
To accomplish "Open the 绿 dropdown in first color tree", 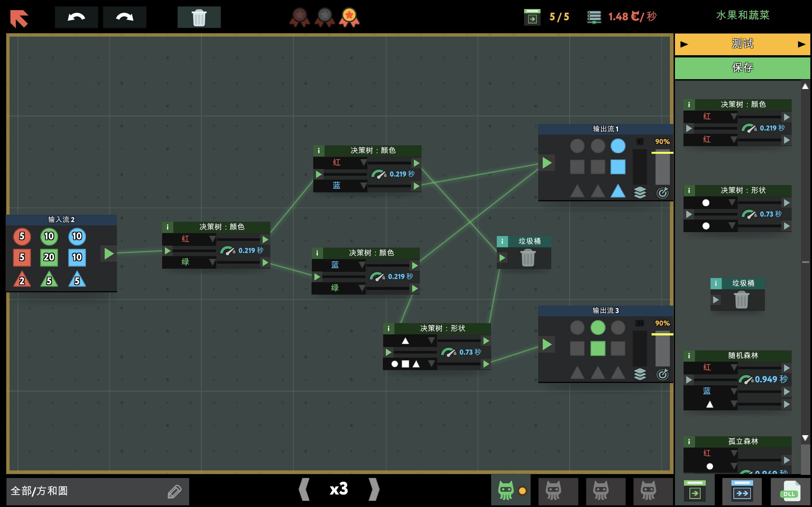I will point(212,262).
